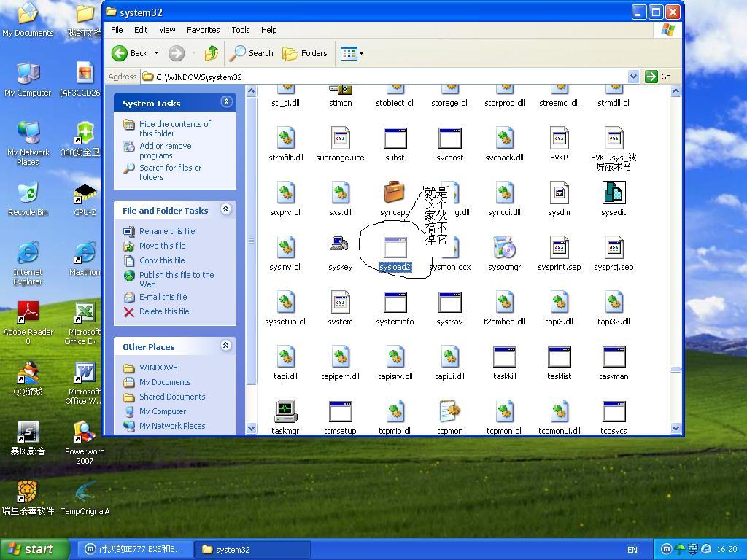Open the Search toolbar button

[252, 53]
